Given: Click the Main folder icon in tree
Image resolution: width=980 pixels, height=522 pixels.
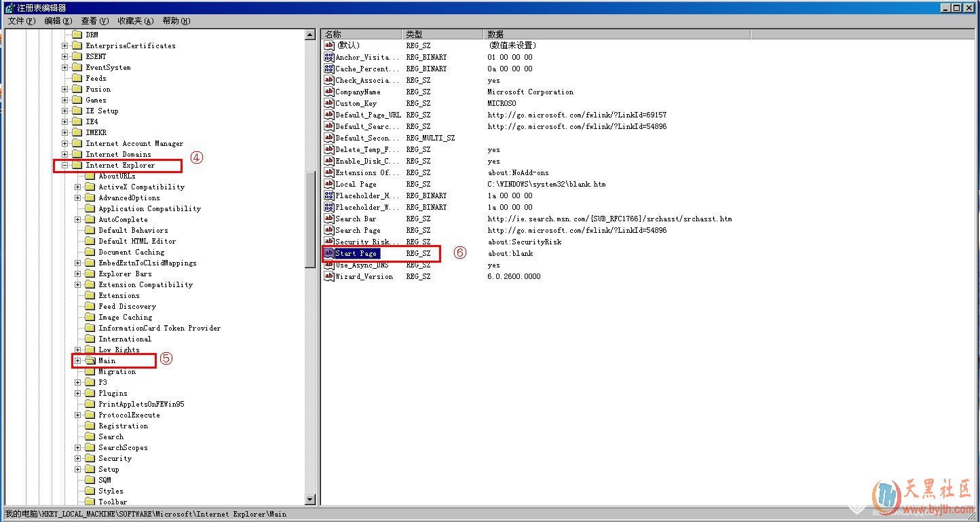Looking at the screenshot, I should [90, 360].
